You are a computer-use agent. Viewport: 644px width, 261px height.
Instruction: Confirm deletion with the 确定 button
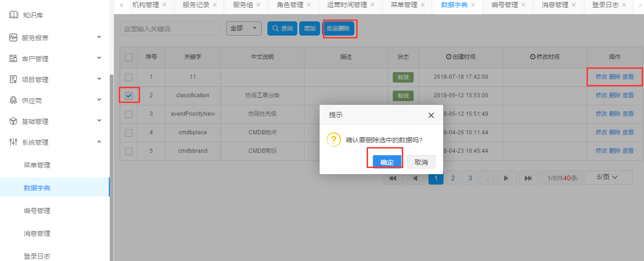(387, 162)
